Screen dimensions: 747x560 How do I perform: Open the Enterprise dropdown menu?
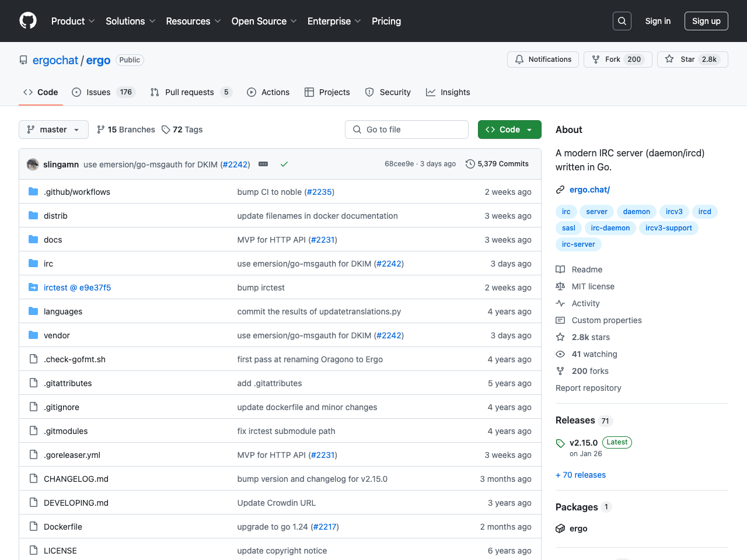334,21
